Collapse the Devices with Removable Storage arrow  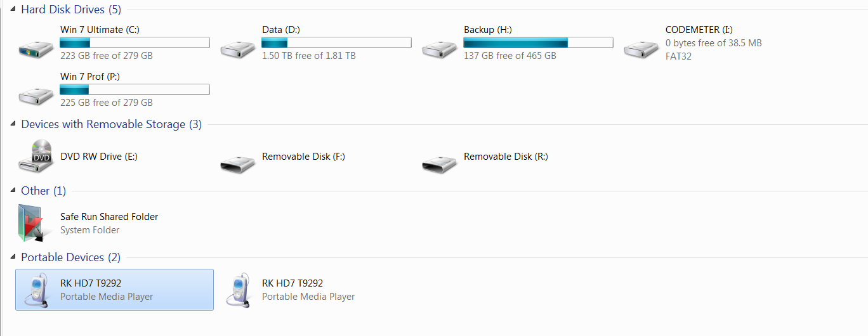pos(14,124)
